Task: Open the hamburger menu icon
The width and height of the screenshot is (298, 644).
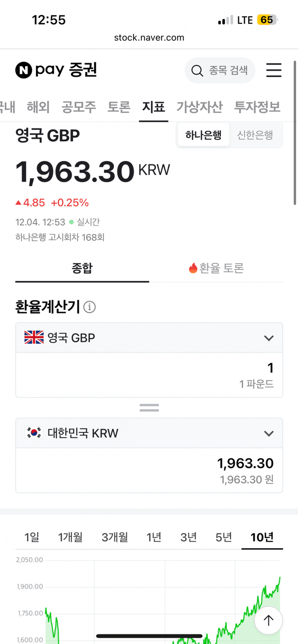Action: (x=274, y=70)
